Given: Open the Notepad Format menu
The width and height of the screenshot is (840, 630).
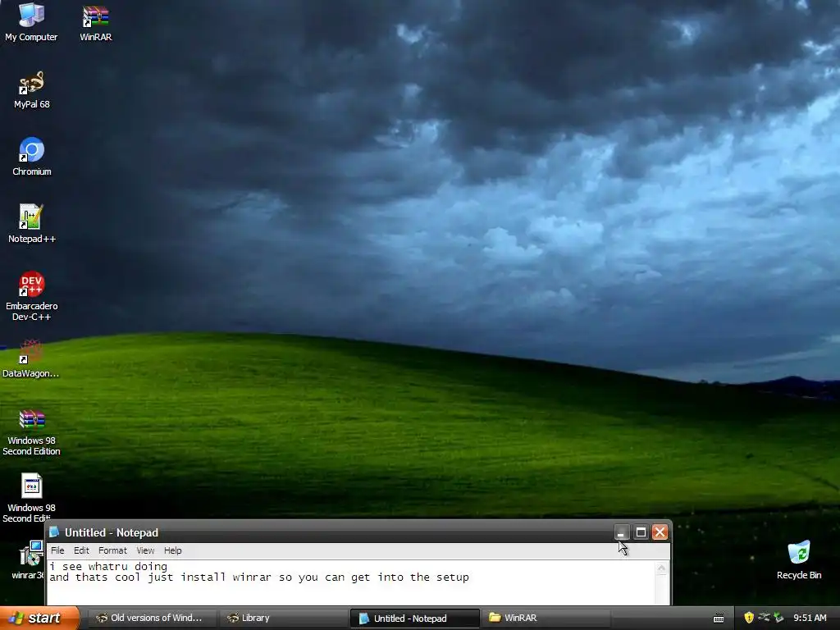Looking at the screenshot, I should [x=112, y=550].
